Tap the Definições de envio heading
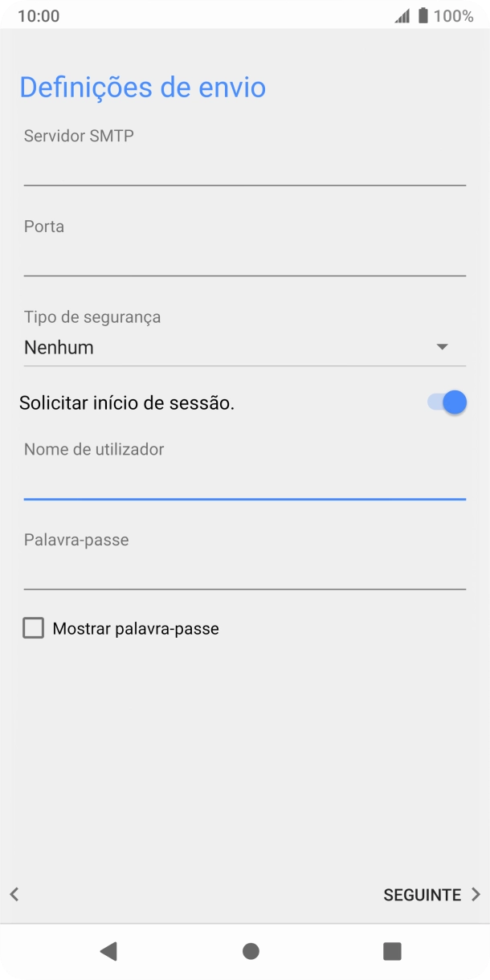490x980 pixels. [x=142, y=87]
